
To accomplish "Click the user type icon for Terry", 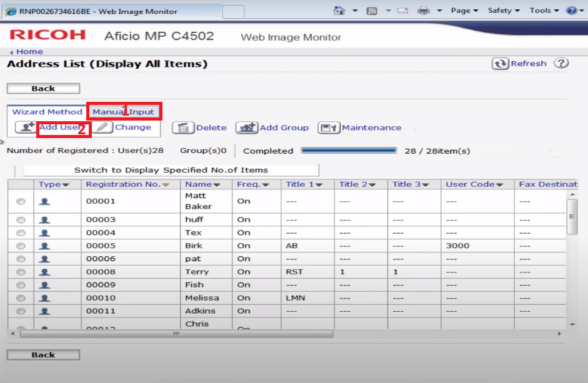I will pos(44,272).
